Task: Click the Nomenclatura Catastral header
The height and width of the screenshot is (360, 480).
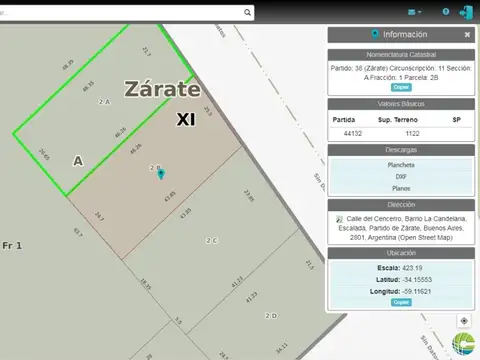Action: (401, 55)
